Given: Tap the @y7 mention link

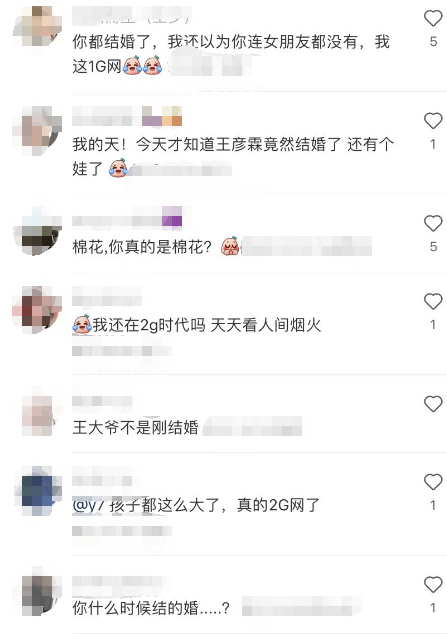Looking at the screenshot, I should (89, 505).
